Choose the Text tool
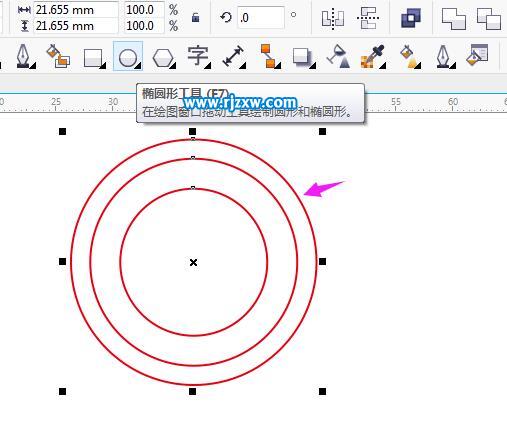Image resolution: width=507 pixels, height=422 pixels. pyautogui.click(x=198, y=56)
